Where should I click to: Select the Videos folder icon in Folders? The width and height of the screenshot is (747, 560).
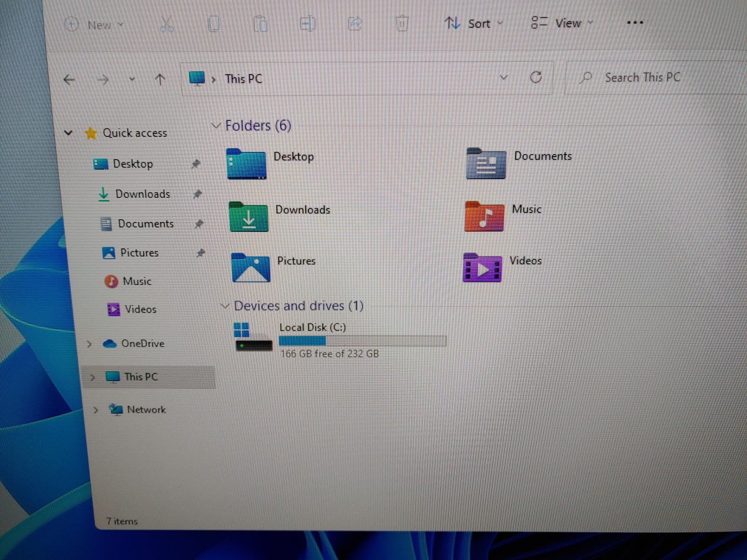(482, 268)
